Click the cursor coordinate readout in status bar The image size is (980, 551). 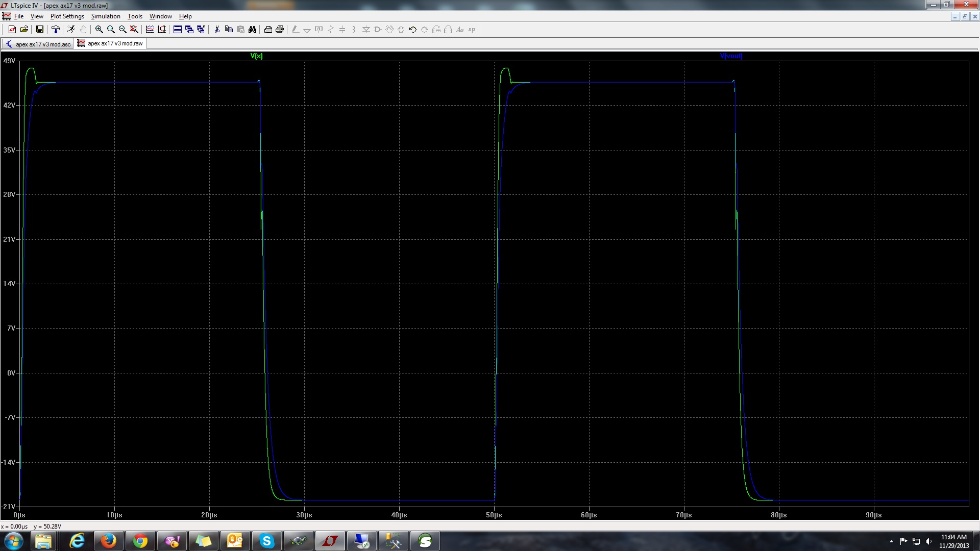(x=31, y=527)
